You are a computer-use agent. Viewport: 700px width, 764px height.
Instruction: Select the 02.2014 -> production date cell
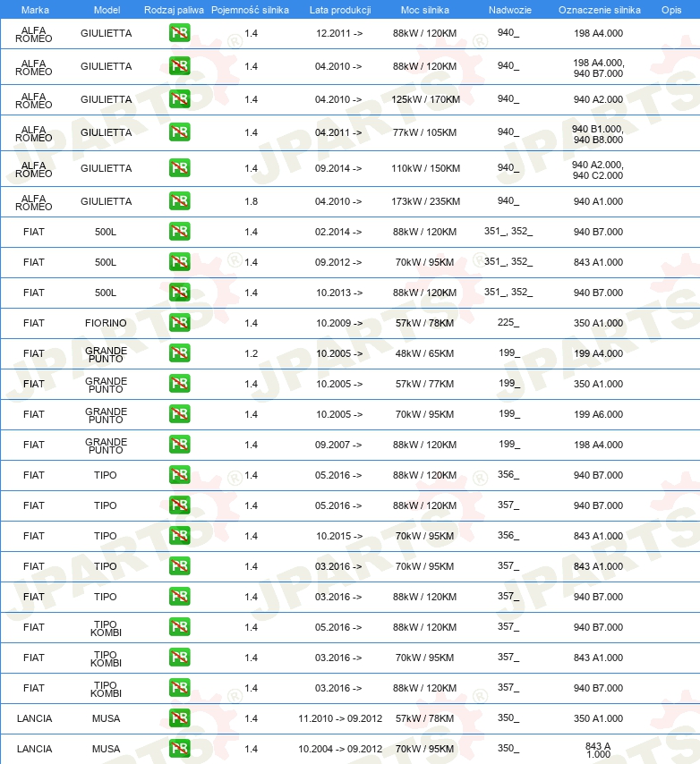point(338,232)
